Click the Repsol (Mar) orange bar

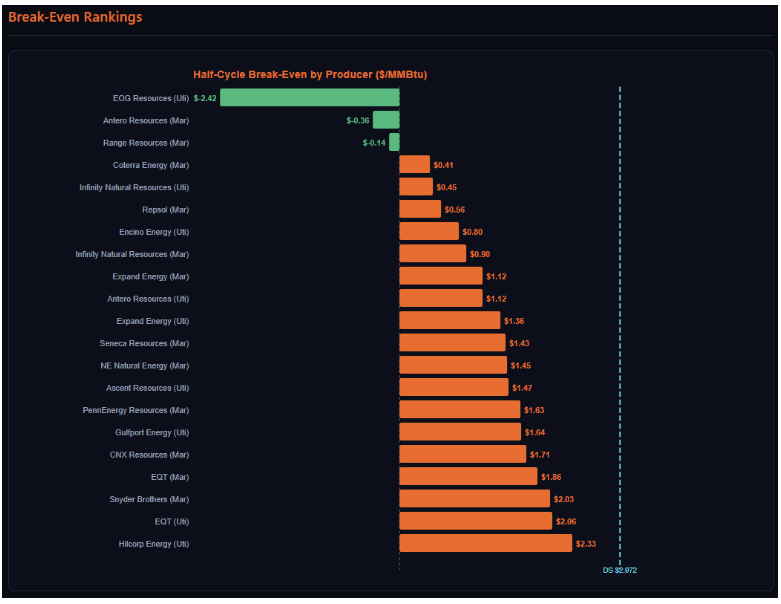tap(420, 209)
